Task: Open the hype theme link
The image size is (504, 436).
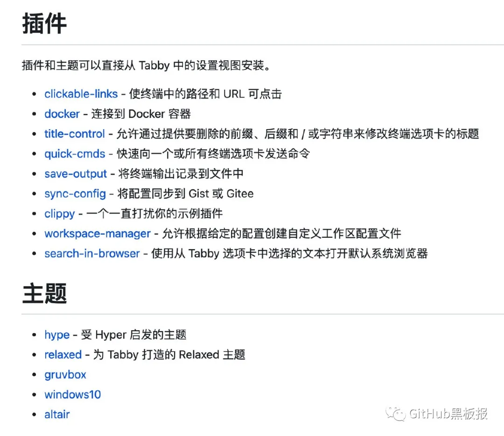Action: 57,335
